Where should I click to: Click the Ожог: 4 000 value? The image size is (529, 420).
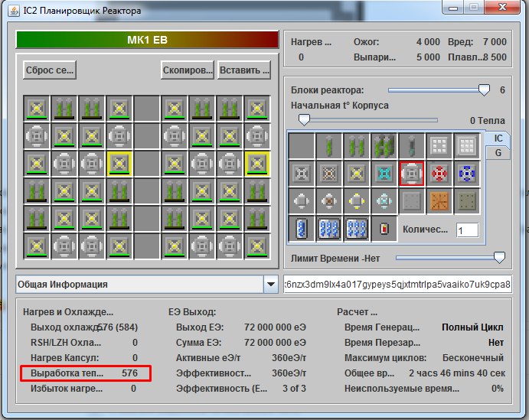(x=428, y=42)
